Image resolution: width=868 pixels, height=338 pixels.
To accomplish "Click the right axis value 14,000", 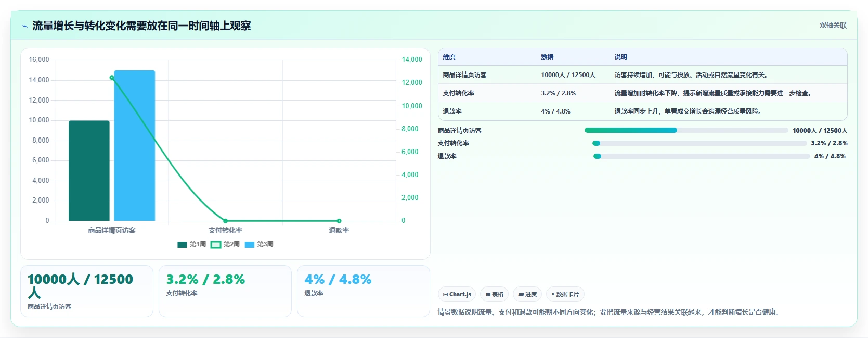I will click(x=412, y=60).
